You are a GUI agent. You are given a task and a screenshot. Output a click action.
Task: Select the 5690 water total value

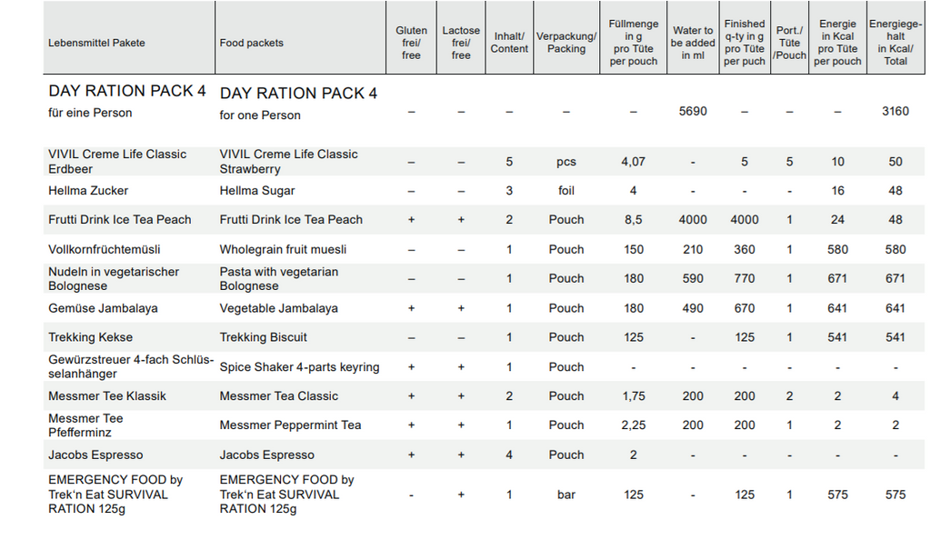click(693, 111)
